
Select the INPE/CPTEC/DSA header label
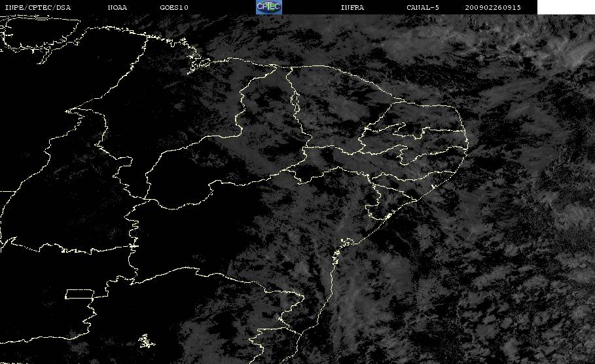(37, 8)
